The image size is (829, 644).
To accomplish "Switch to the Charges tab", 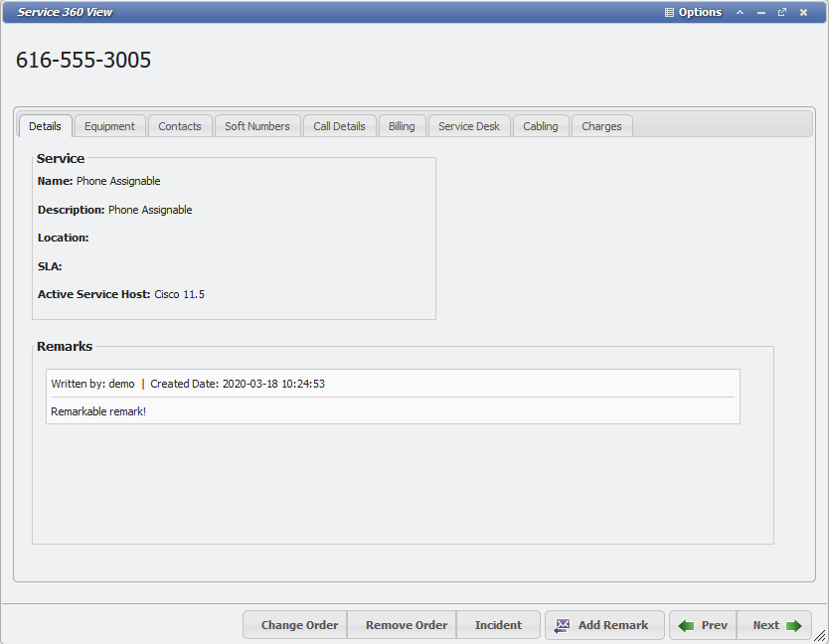I will coord(601,126).
